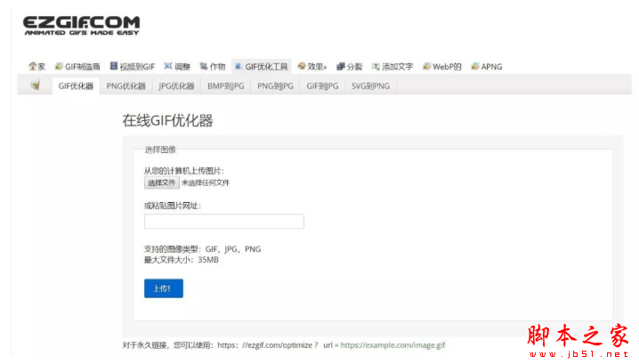639x364 pixels.
Task: Open the 视频到GIF menu
Action: point(133,67)
